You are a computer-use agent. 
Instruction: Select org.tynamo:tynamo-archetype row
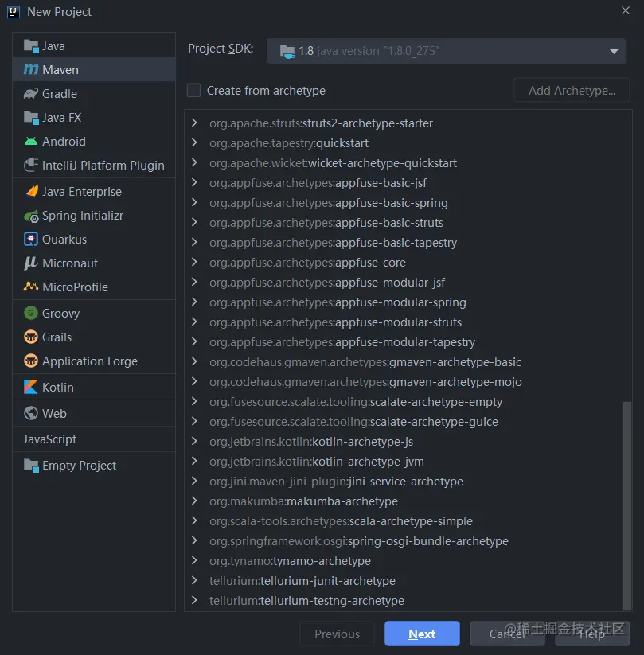pos(408,561)
